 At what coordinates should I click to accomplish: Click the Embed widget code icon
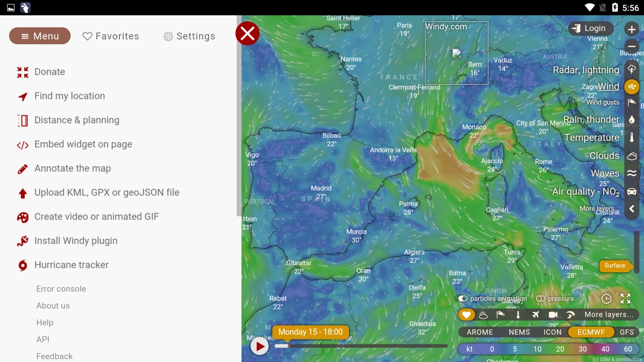coord(23,145)
